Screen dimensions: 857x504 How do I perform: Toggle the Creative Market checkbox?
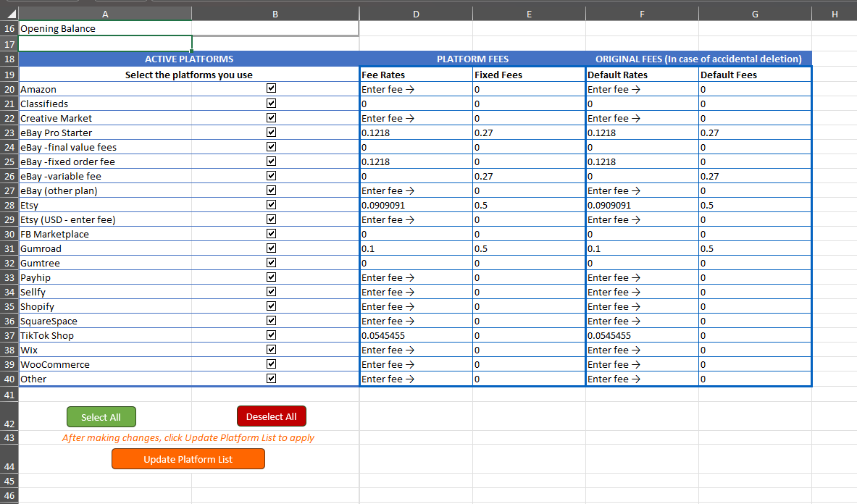click(271, 117)
